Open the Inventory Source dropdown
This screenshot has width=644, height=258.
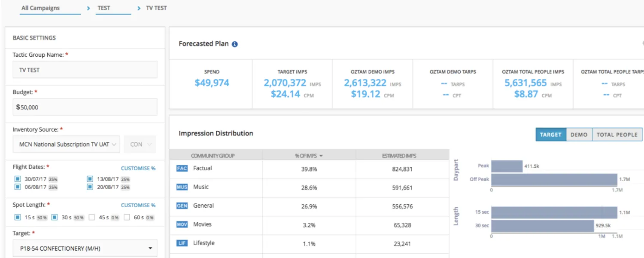point(67,144)
